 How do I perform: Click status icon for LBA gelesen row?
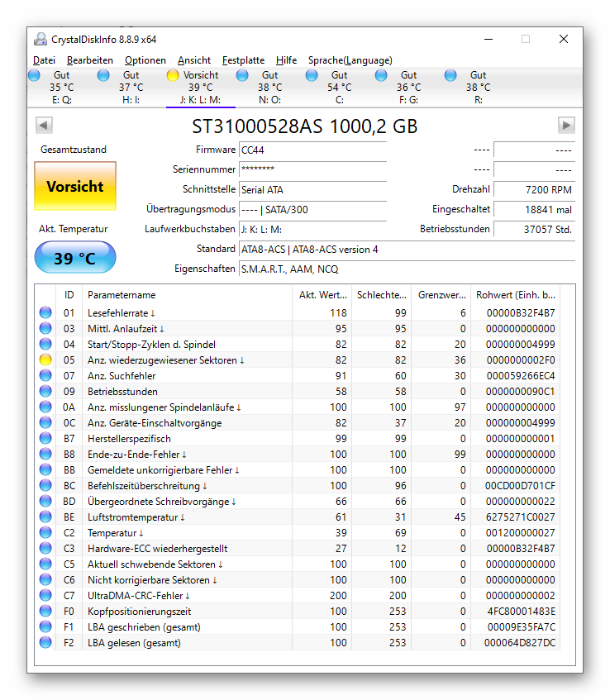pos(45,642)
